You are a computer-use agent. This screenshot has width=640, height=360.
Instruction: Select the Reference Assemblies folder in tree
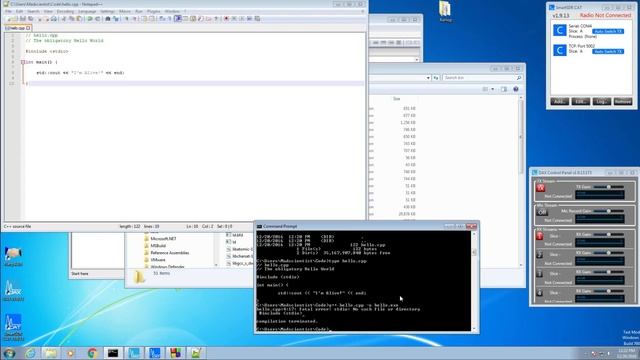click(169, 253)
